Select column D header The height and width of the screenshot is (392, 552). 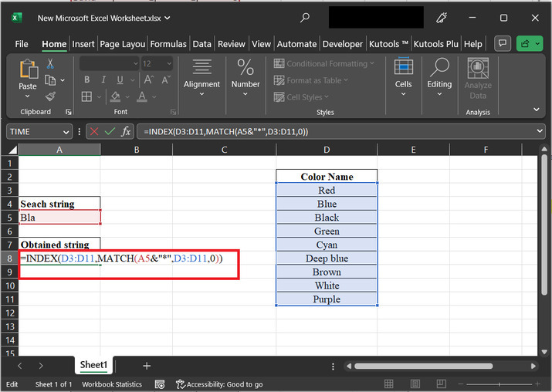[x=327, y=150]
